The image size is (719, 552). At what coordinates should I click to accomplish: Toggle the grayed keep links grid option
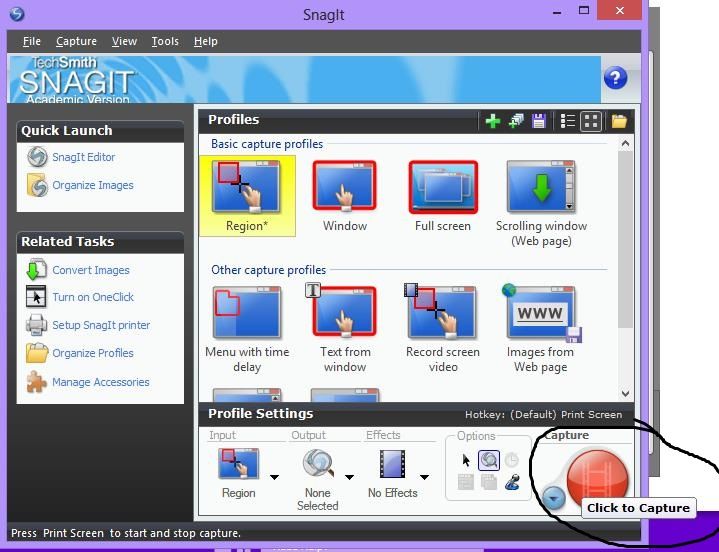466,482
